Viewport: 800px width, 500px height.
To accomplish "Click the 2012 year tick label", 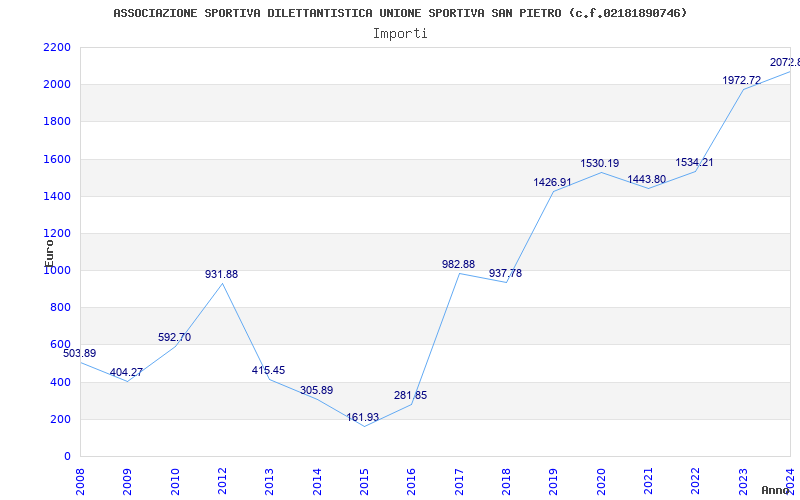I will coord(222,482).
